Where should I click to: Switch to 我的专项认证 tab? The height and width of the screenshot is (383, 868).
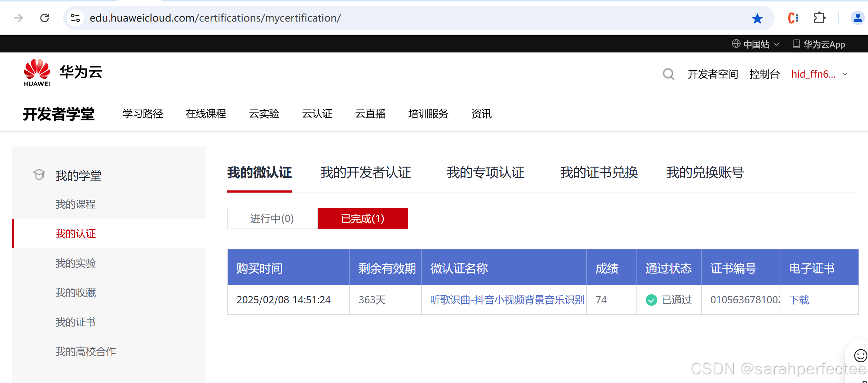pyautogui.click(x=486, y=172)
